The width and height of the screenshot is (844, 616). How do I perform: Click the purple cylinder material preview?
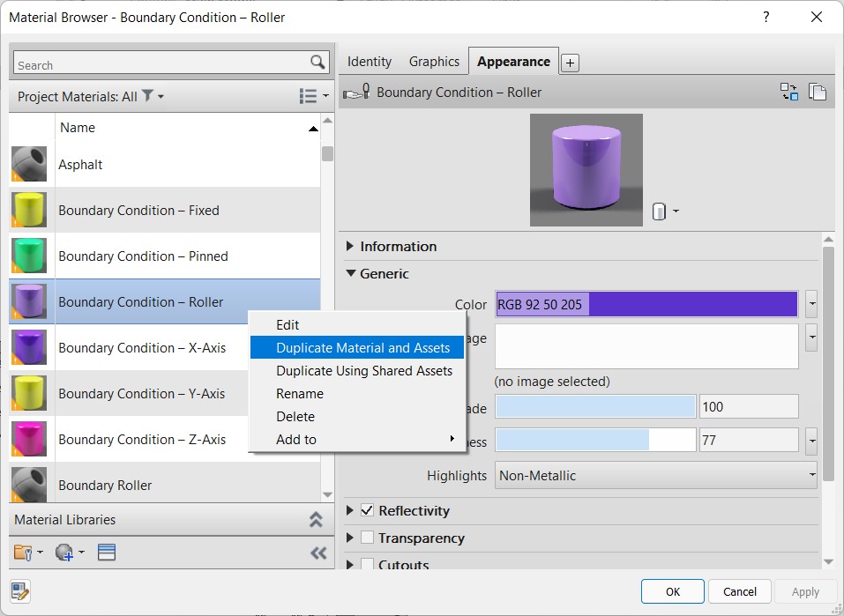[586, 169]
